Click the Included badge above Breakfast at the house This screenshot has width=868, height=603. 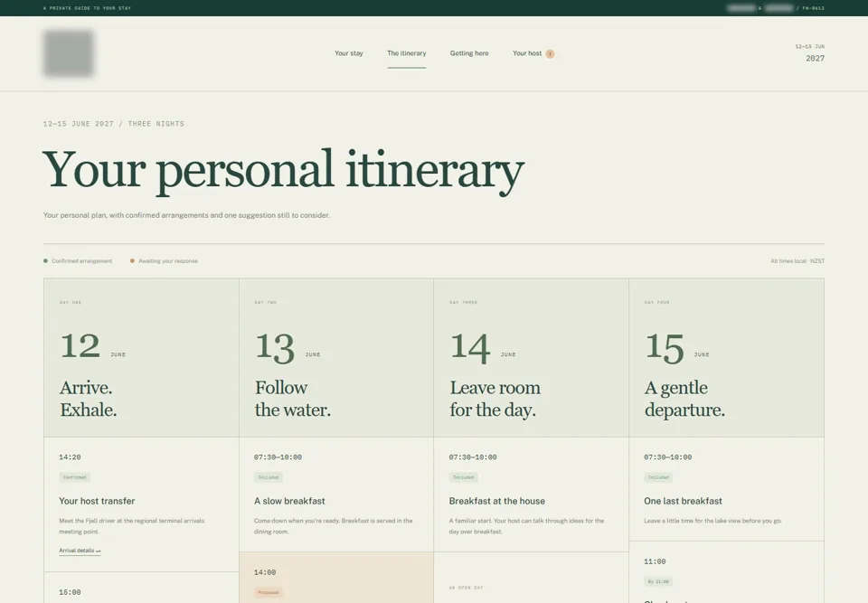463,477
